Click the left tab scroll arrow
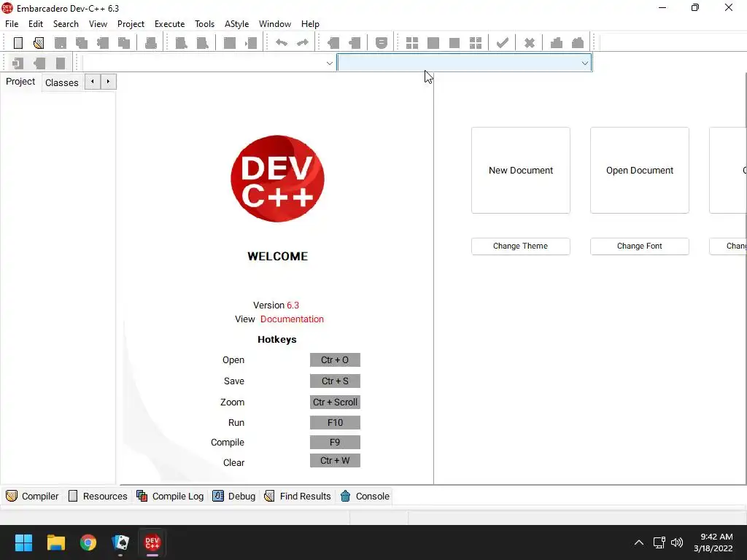The height and width of the screenshot is (560, 747). [x=93, y=82]
